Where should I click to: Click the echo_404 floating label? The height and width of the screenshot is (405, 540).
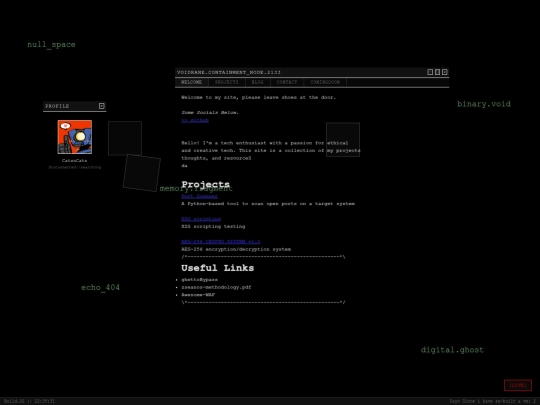(101, 288)
